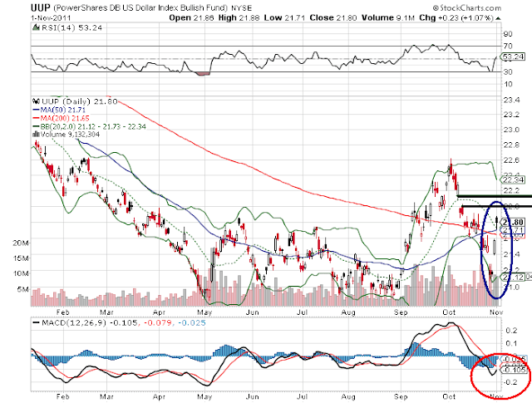Click the Close 21.80 value
The image size is (532, 403).
click(x=332, y=18)
